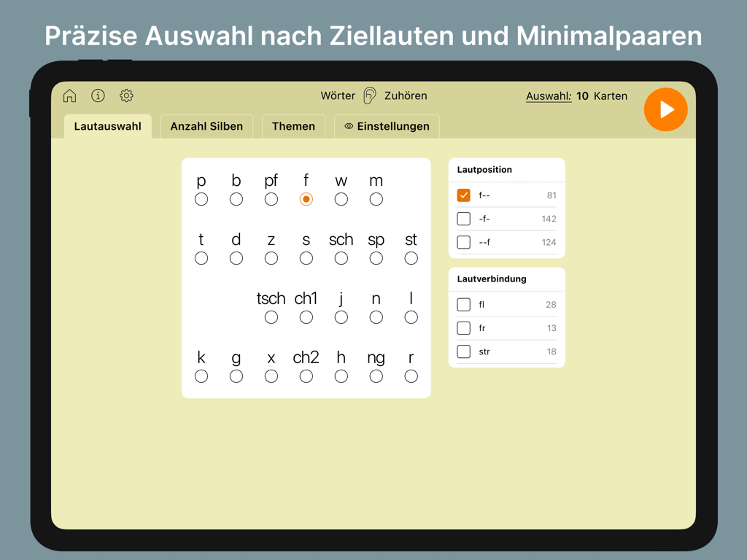Switch to the Themen tab
The height and width of the screenshot is (560, 747).
(293, 126)
